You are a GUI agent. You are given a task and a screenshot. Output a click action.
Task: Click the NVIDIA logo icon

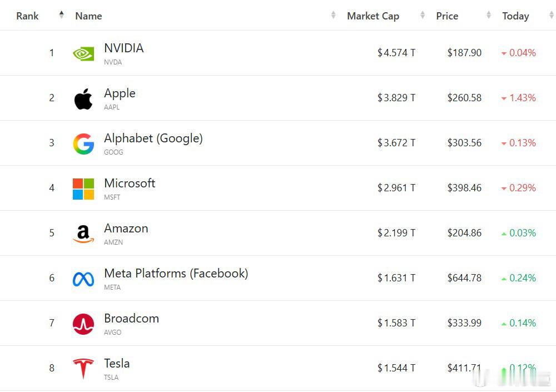83,53
